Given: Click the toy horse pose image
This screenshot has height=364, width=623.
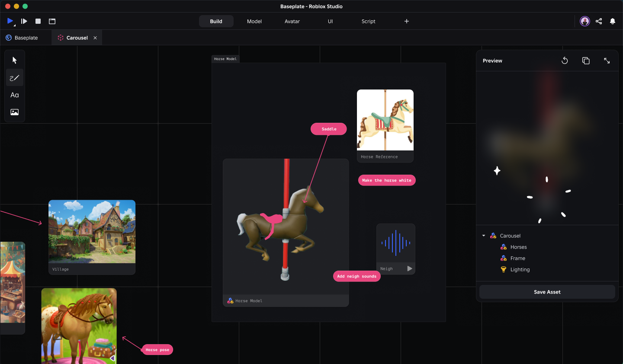Looking at the screenshot, I should pyautogui.click(x=79, y=326).
